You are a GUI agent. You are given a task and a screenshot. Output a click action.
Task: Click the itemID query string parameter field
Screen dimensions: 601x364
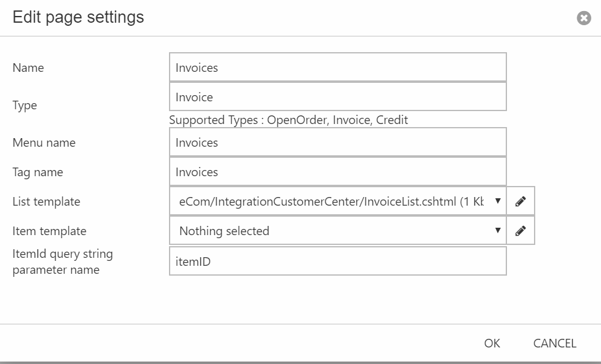pos(337,261)
